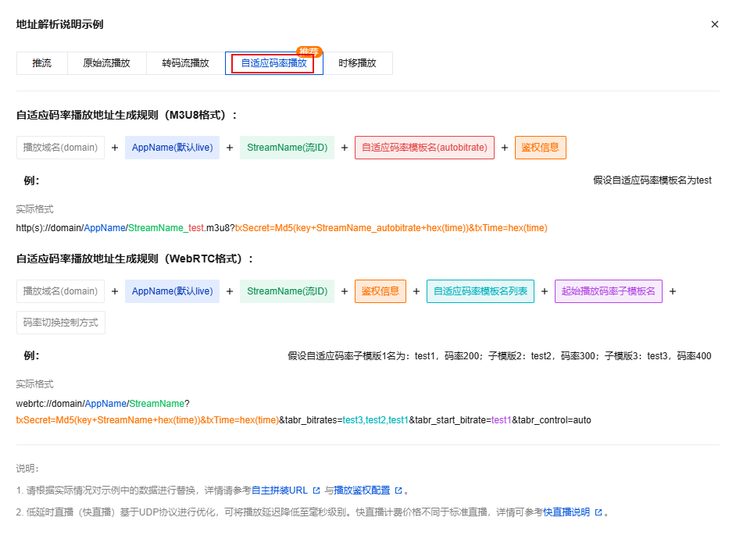The image size is (736, 560).
Task: Switch to the 推流 tab
Action: [41, 63]
